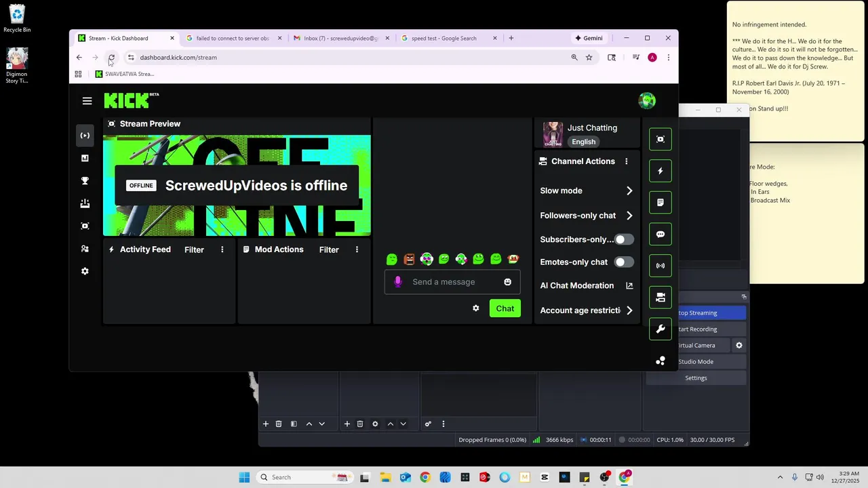Image resolution: width=868 pixels, height=488 pixels.
Task: Open Mod Actions more options menu
Action: 357,249
